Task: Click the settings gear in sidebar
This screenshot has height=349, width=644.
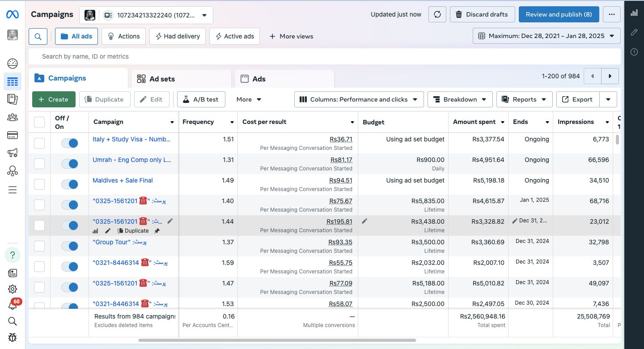Action: pos(13,289)
